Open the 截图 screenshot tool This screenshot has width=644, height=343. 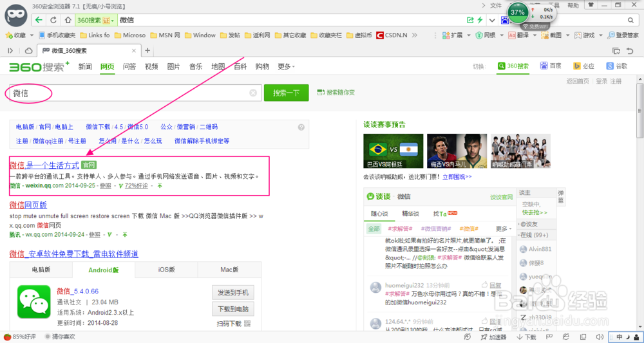pos(551,35)
